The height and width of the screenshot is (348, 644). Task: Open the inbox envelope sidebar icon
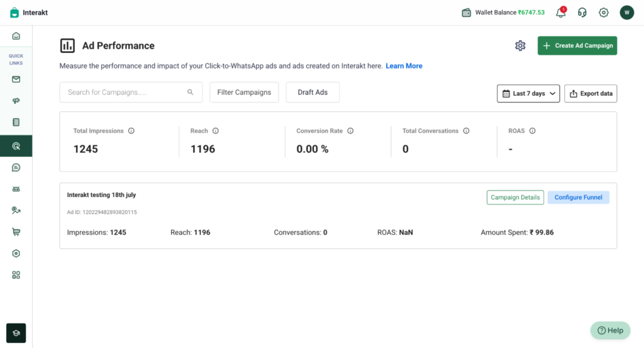pos(16,79)
